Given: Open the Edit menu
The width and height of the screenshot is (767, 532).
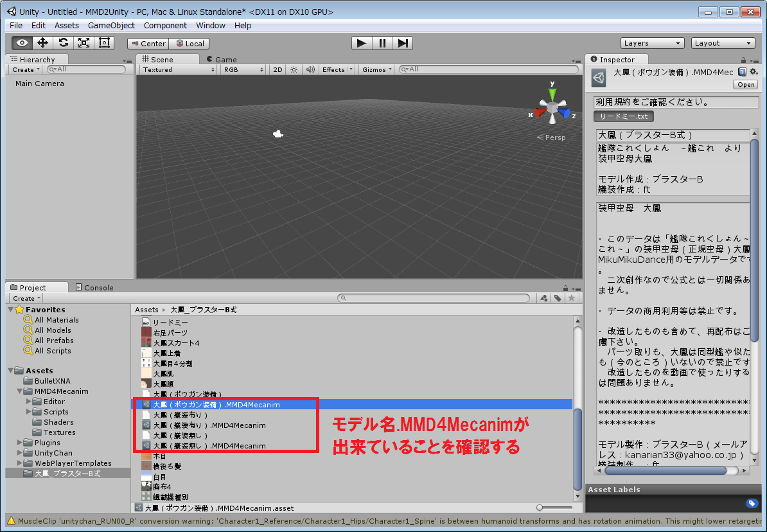Looking at the screenshot, I should [38, 26].
